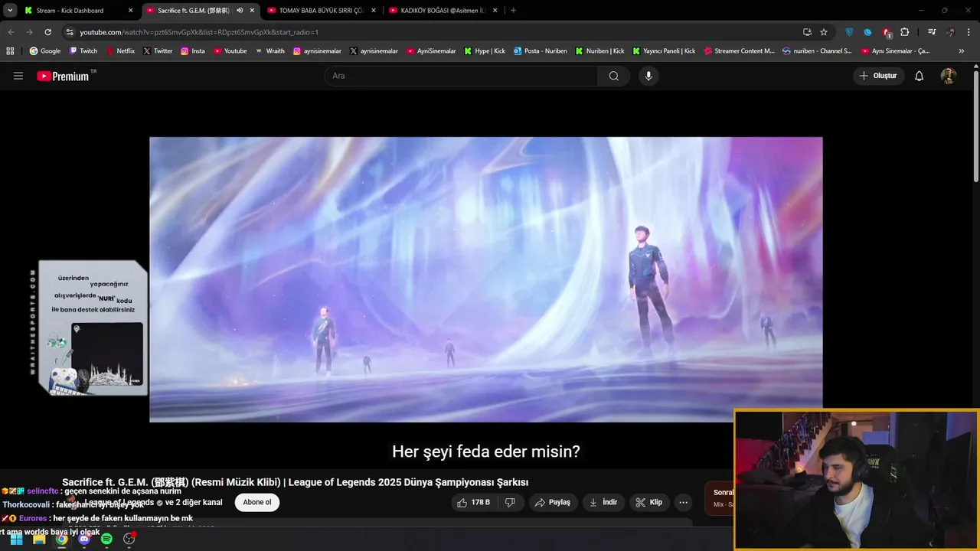The image size is (980, 551).
Task: Open nuriben - Channel S... bookmark
Action: (817, 51)
